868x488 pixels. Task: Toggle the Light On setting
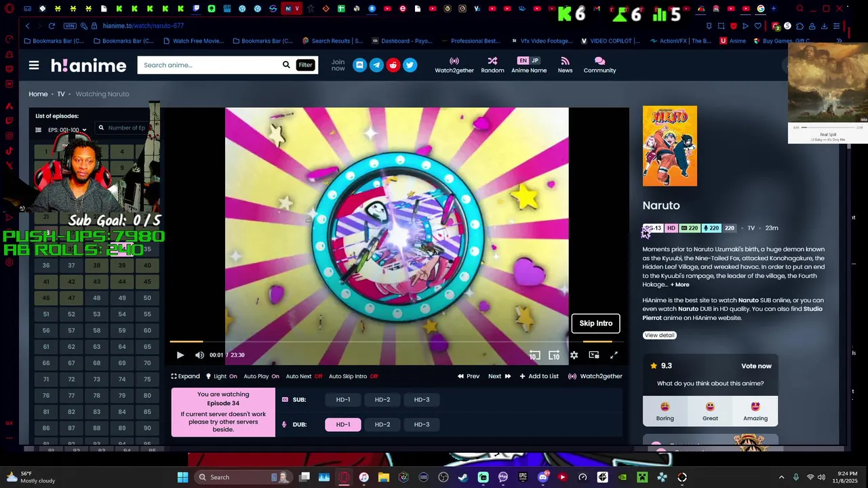(x=222, y=376)
